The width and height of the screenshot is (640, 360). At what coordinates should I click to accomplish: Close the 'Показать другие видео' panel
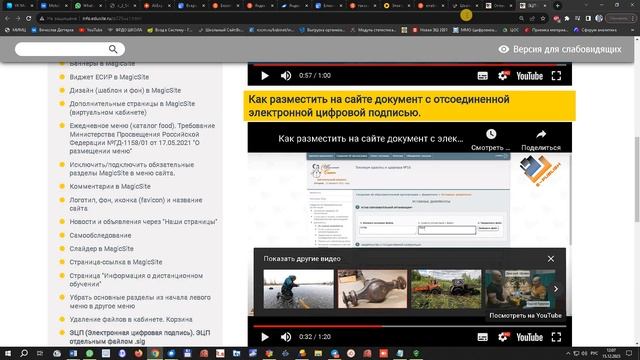click(x=551, y=259)
